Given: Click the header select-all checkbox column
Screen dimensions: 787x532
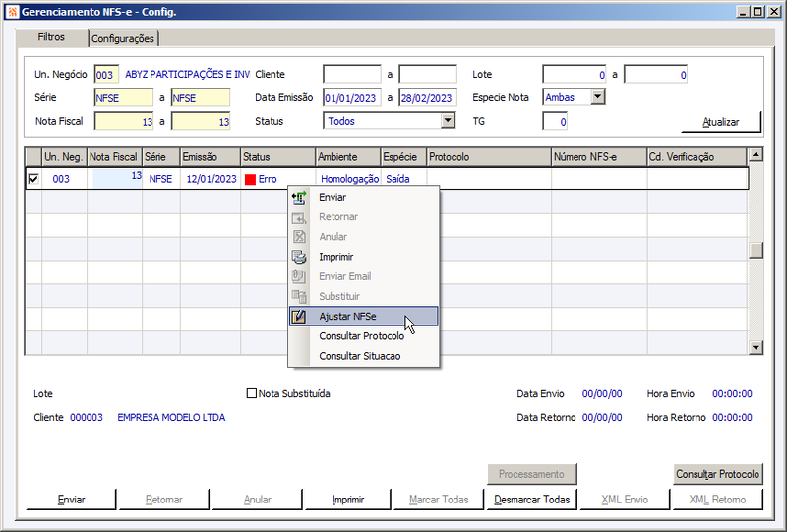Looking at the screenshot, I should [x=33, y=157].
